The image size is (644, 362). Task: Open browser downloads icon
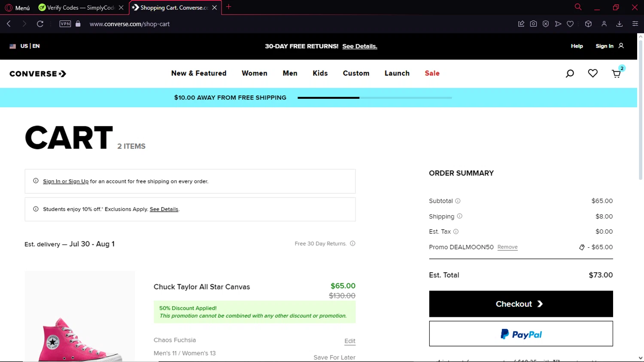[x=620, y=24]
